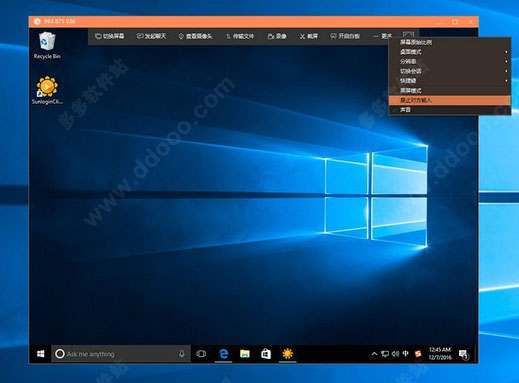519x383 pixels.
Task: Expand the 分辨率 resolution submenu
Action: 450,62
